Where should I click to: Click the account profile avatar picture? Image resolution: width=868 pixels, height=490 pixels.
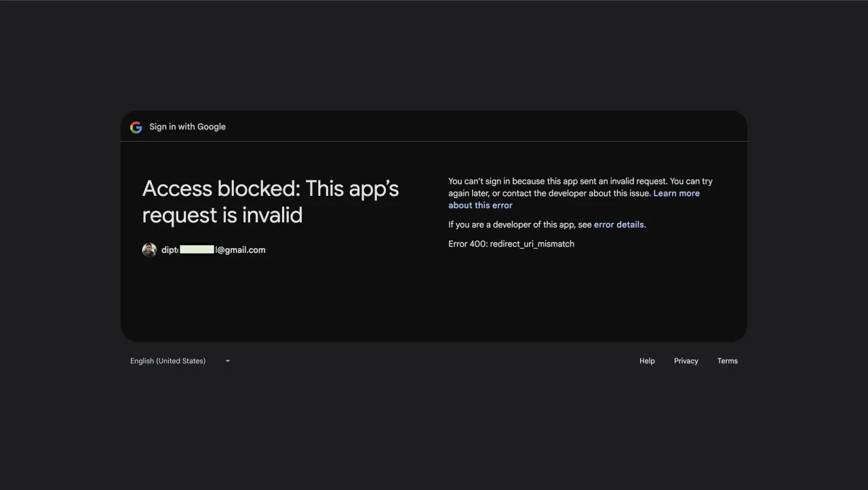tap(149, 250)
